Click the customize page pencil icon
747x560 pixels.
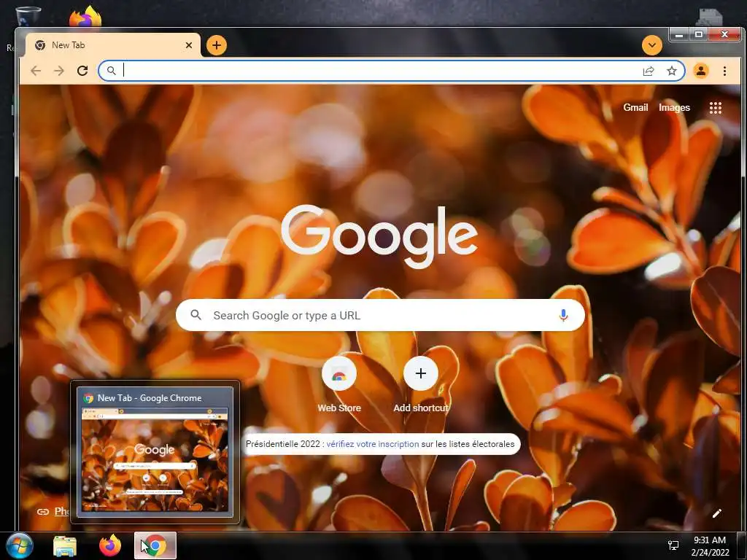(716, 513)
